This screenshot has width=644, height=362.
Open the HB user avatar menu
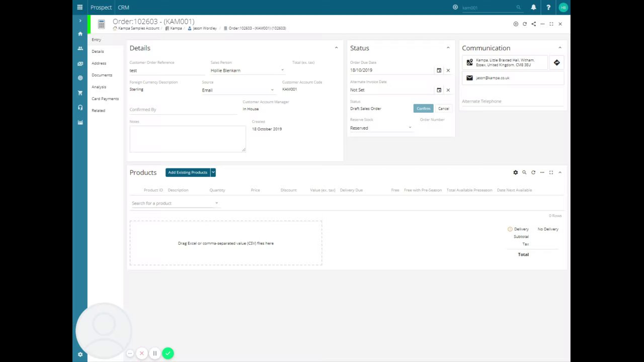[x=563, y=8]
